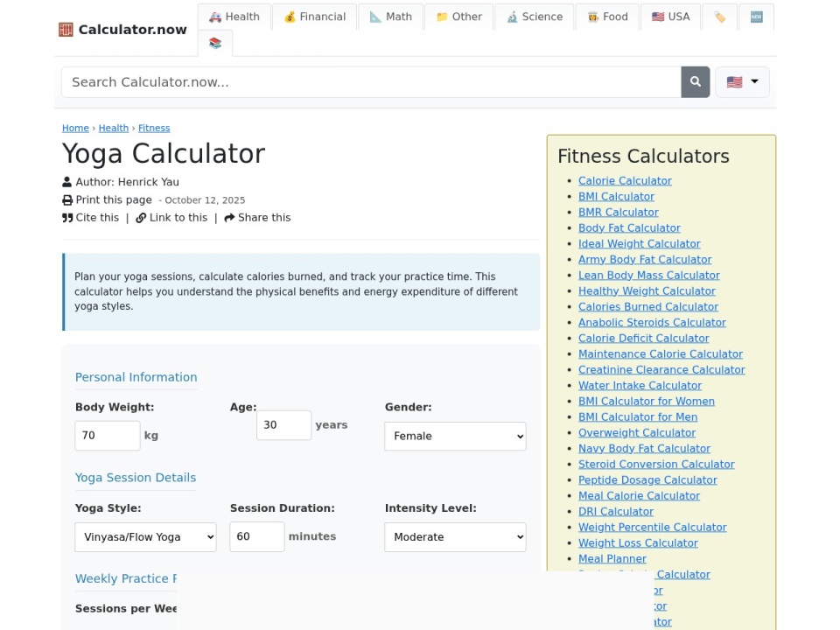This screenshot has width=840, height=630.
Task: Click the share arrow icon beside Share this
Action: [x=229, y=218]
